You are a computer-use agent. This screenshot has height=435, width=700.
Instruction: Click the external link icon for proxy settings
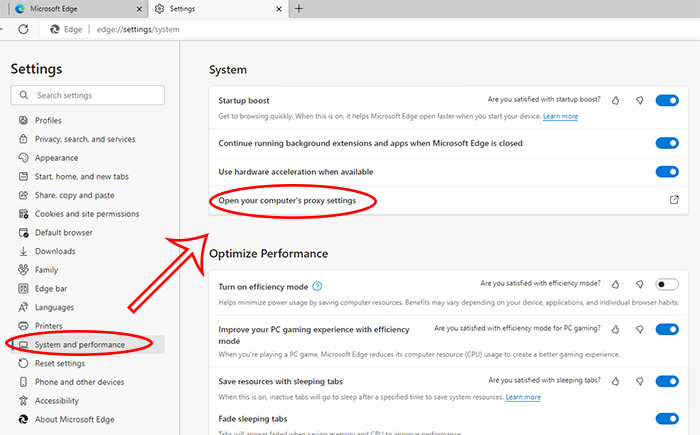pyautogui.click(x=674, y=200)
